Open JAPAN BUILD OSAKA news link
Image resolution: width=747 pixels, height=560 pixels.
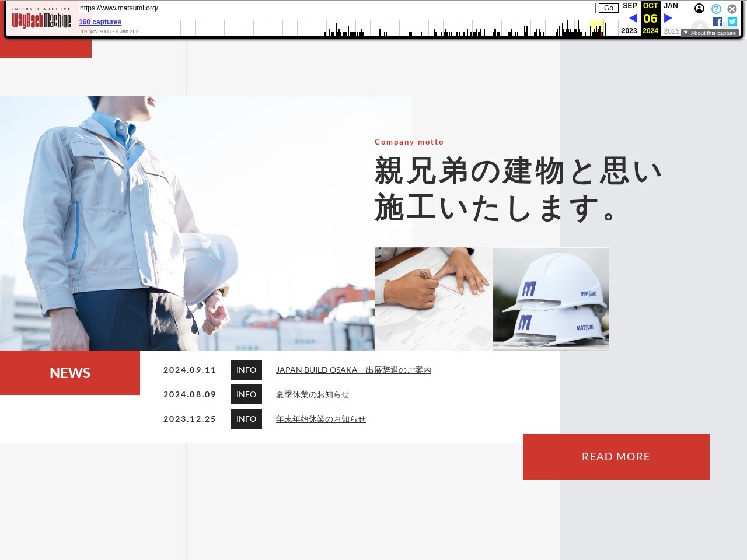click(x=353, y=370)
